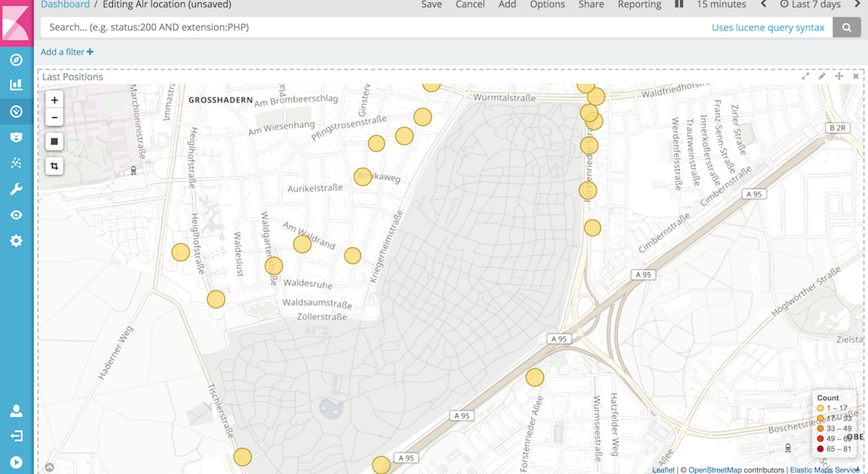Open the Options menu
The width and height of the screenshot is (868, 474).
pos(547,4)
